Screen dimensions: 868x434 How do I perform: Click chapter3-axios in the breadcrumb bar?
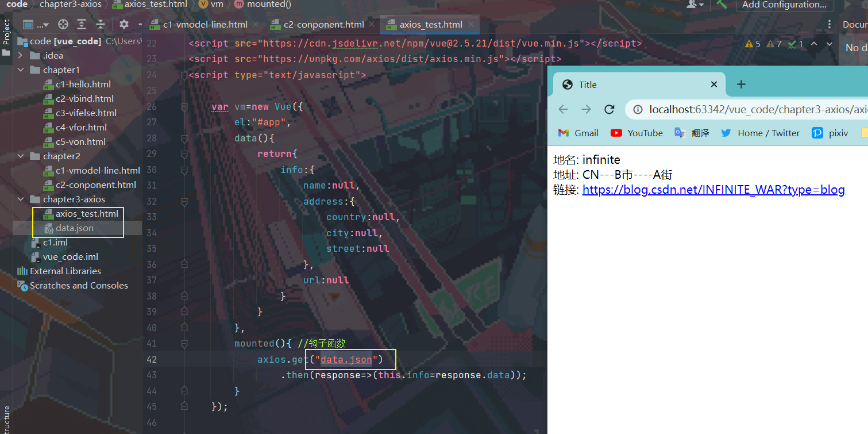[x=71, y=4]
